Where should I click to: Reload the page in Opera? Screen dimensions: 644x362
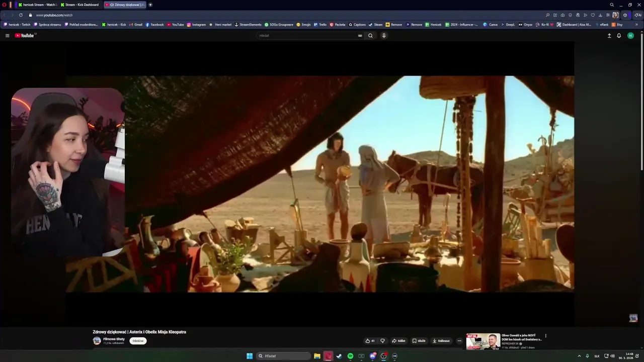tap(21, 15)
